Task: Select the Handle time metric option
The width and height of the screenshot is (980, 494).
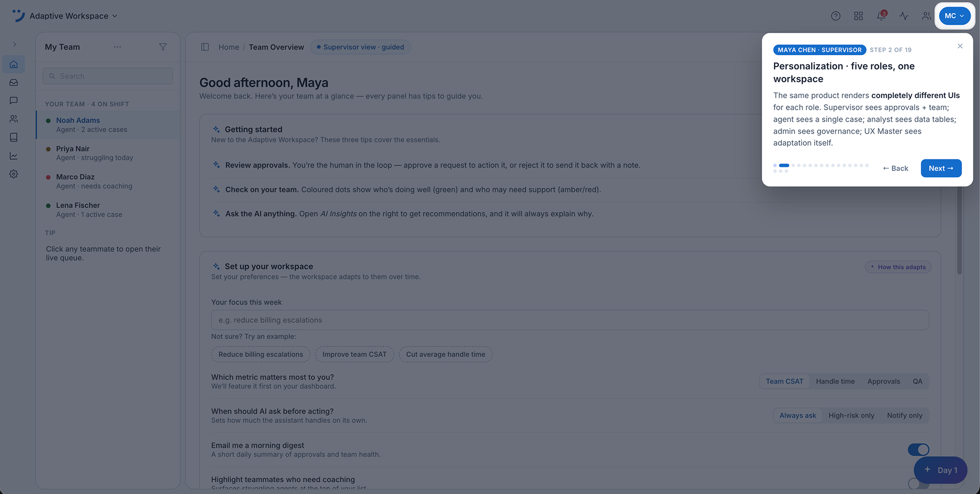Action: 835,382
